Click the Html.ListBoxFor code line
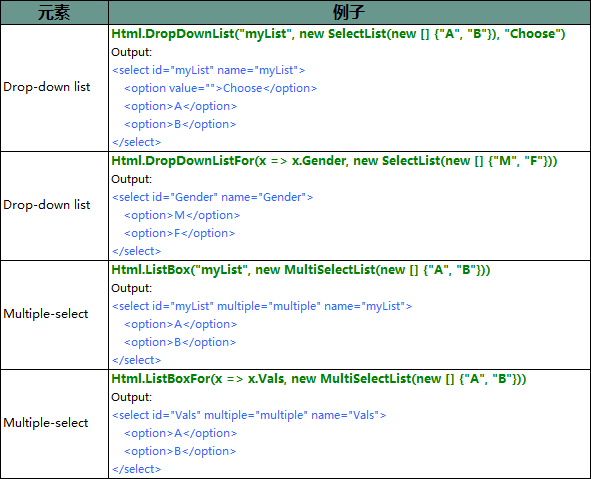591x479 pixels. pyautogui.click(x=318, y=379)
